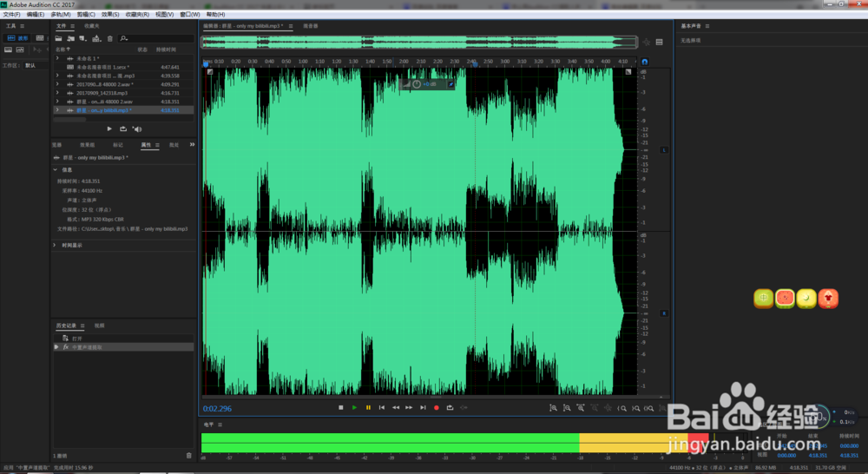Expand file row ending 48000 2.wav *
This screenshot has width=868, height=474.
coord(57,84)
